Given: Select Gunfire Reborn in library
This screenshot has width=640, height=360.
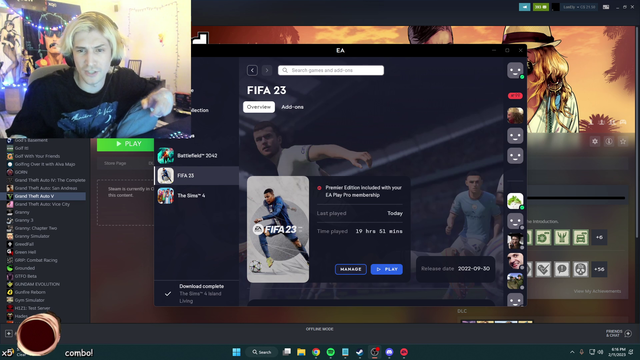Looking at the screenshot, I should (x=30, y=292).
